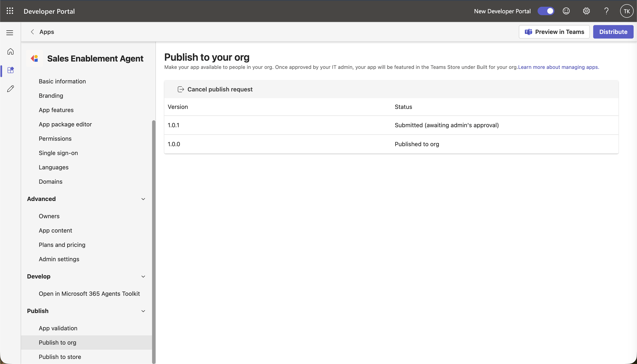Click the sidebar vertical scrollbar
Viewport: 637px width, 364px height.
click(154, 242)
